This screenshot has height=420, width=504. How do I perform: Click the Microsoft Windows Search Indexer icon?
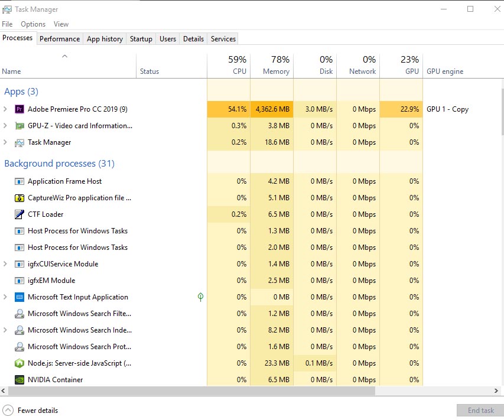(x=19, y=330)
